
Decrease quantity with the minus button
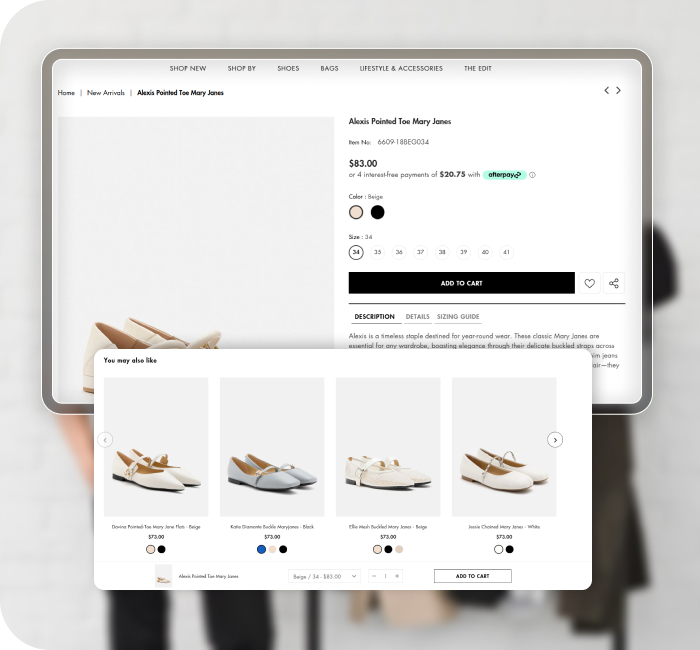(x=374, y=576)
